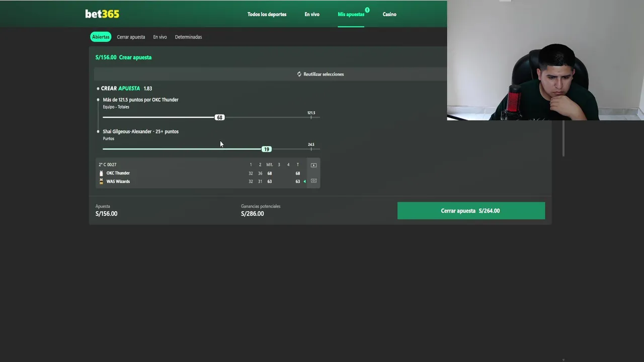Click Equipo - Totales label

[x=116, y=107]
